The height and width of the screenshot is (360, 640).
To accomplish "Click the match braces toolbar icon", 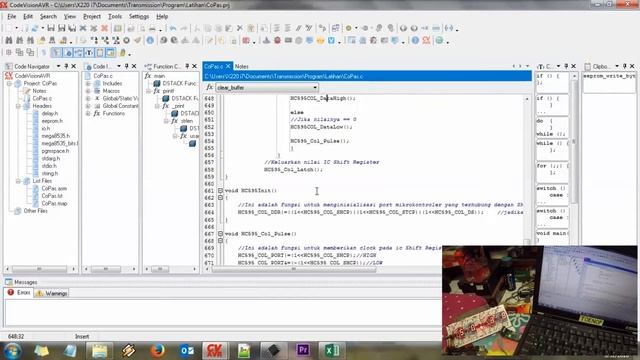I will click(449, 28).
